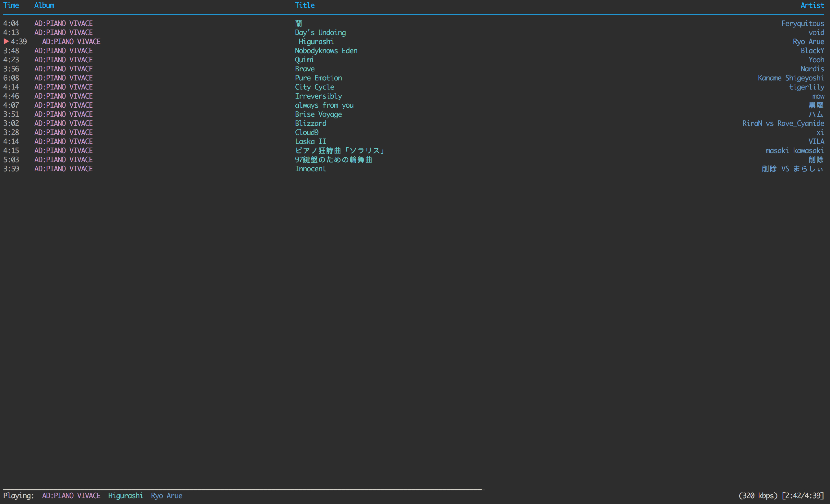Viewport: 830px width, 504px height.
Task: Select the last track Innocent
Action: click(310, 168)
